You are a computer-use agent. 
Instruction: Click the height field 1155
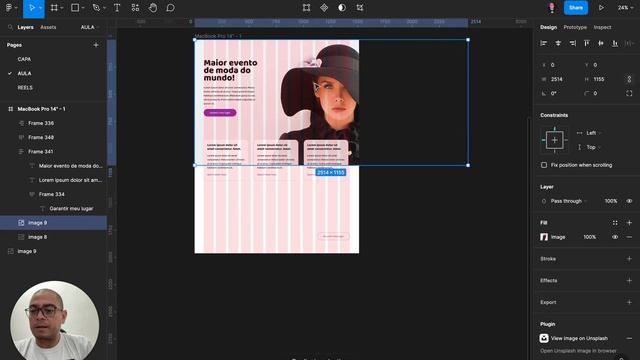(x=599, y=79)
